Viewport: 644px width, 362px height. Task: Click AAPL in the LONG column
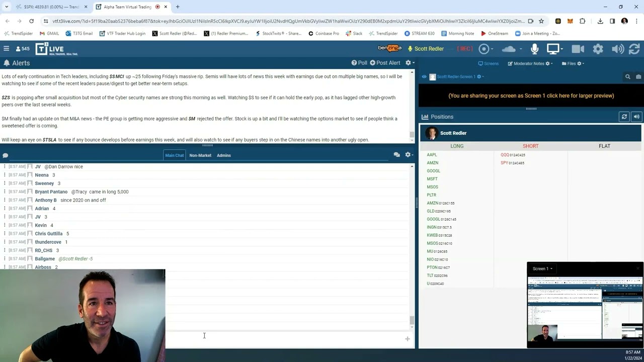point(432,155)
